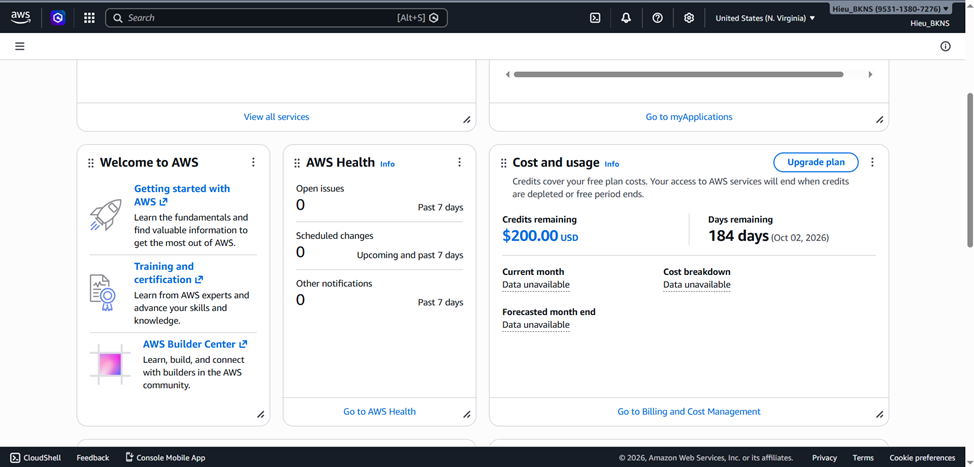This screenshot has width=974, height=467.
Task: Click the page vertical scrollbar thumb
Action: 970,170
